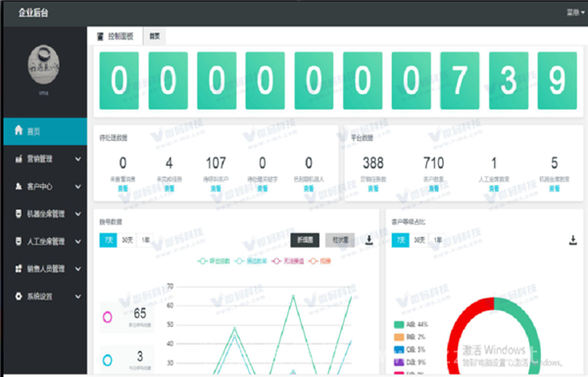Click the 机器坐席管理 robot icon
588x377 pixels.
[19, 213]
